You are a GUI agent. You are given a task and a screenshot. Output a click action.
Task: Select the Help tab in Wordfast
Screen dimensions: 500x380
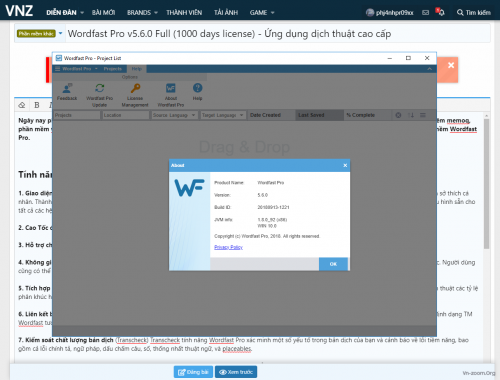(137, 69)
